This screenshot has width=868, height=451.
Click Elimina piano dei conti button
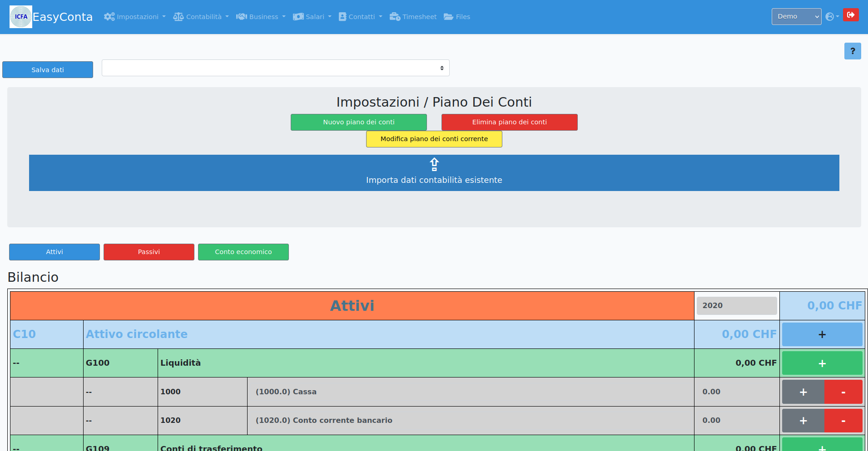click(510, 122)
